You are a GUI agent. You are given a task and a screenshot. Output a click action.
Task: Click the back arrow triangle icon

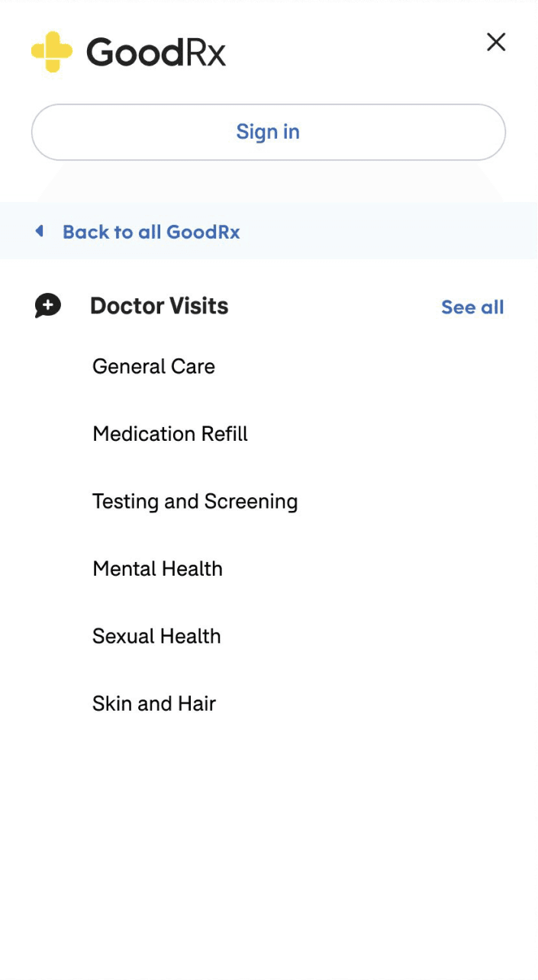click(40, 231)
